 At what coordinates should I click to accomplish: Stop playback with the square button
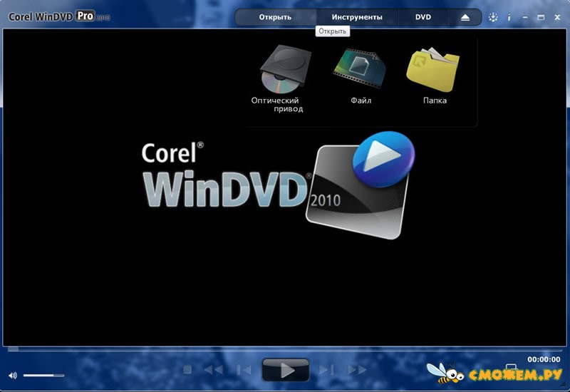(x=187, y=370)
